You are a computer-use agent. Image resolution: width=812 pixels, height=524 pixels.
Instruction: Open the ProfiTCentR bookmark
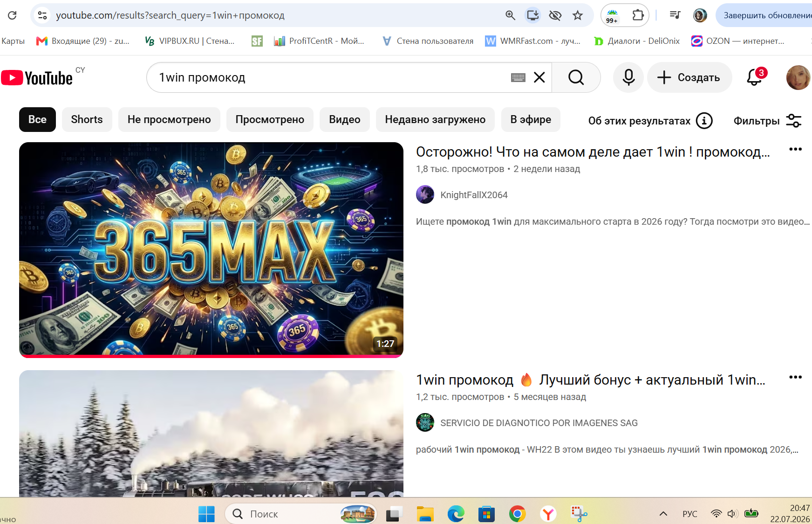coord(319,41)
